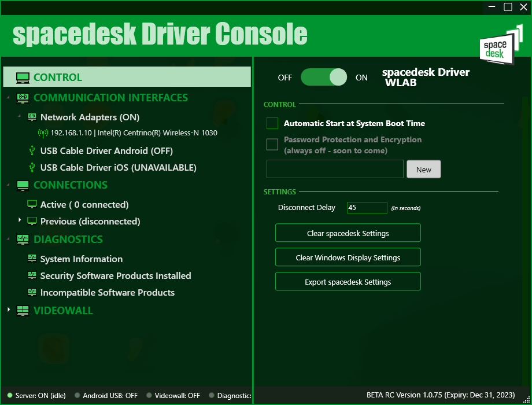Click the USB icon for iOS driver
This screenshot has height=405, width=532.
pos(32,167)
